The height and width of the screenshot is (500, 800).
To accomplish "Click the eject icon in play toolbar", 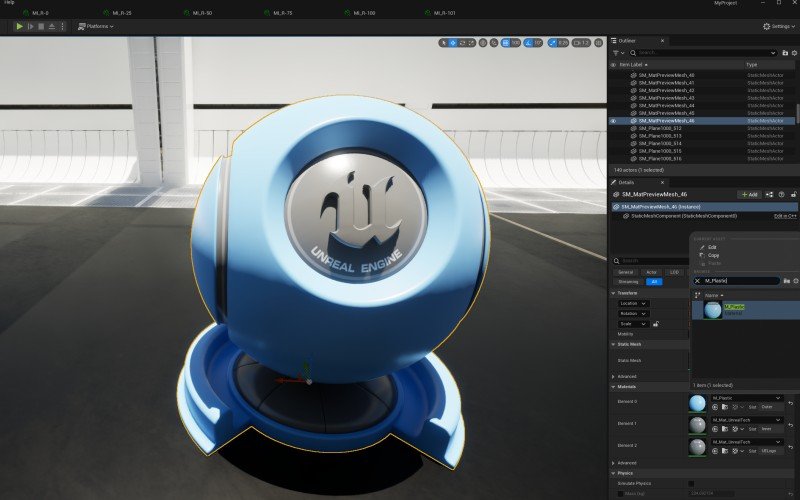I will pyautogui.click(x=52, y=26).
